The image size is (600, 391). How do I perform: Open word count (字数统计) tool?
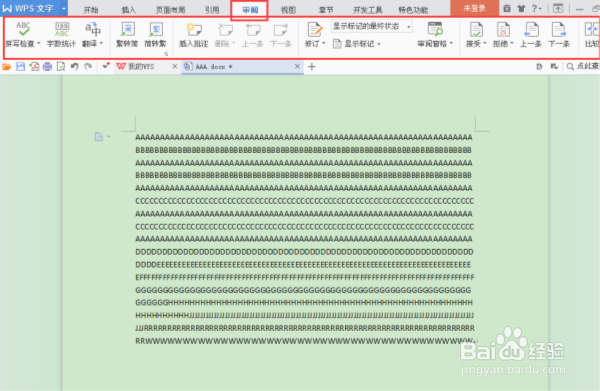tap(62, 29)
